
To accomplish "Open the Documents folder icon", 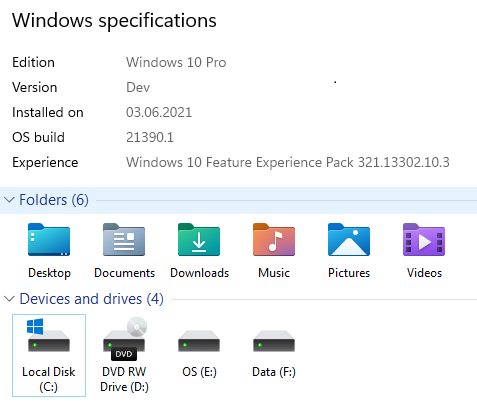I will 124,240.
